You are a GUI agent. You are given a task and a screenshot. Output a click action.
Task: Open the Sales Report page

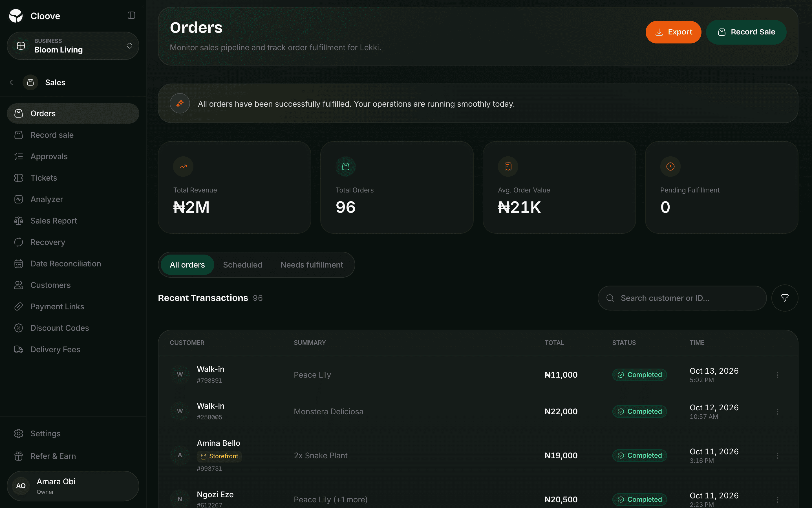click(x=73, y=221)
